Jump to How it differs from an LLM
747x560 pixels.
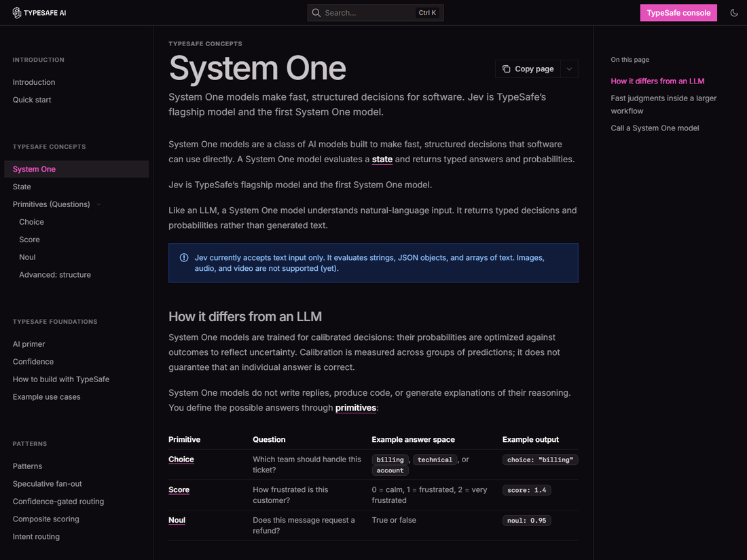(x=657, y=81)
